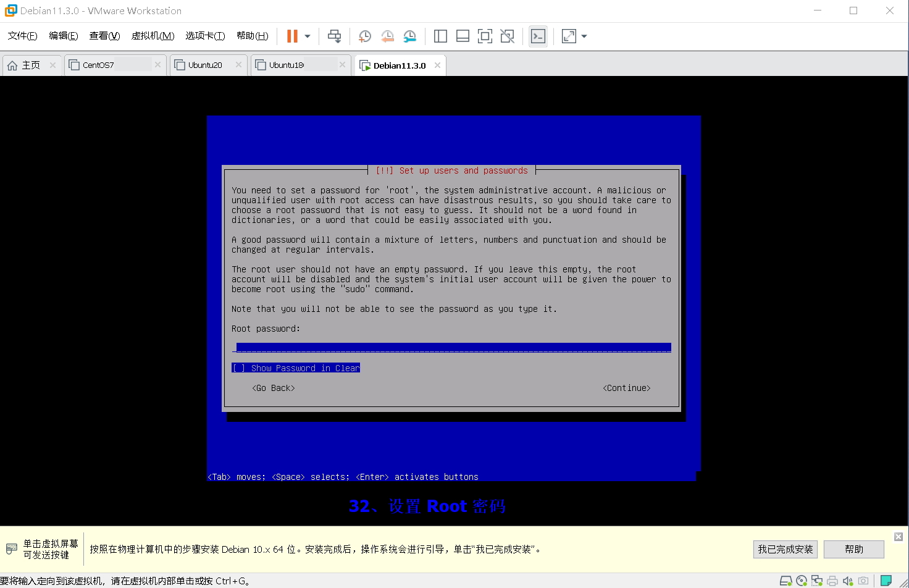Click the '[!!] Set up users and passwords' title
This screenshot has height=588, width=909.
click(451, 170)
